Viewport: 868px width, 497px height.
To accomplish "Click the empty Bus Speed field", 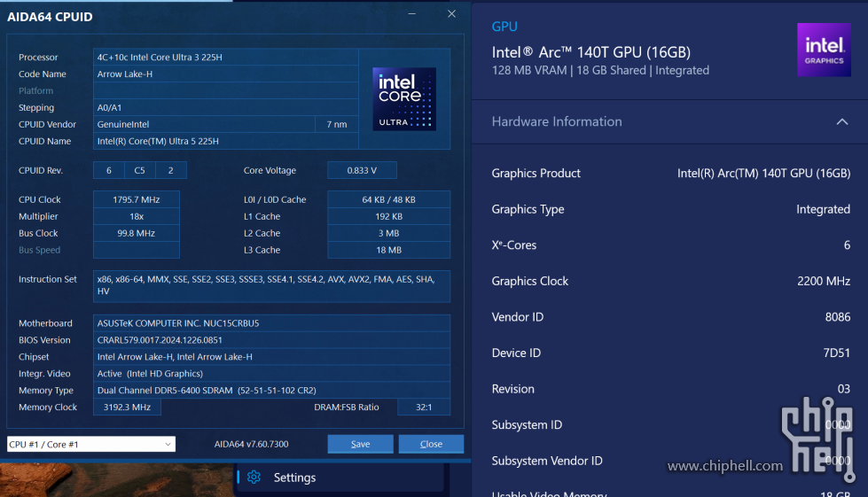I will [x=137, y=250].
